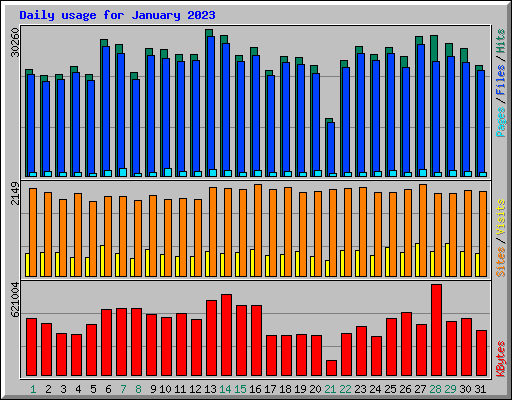Select day label 20 on the x-axis
512x400 pixels.
(315, 389)
